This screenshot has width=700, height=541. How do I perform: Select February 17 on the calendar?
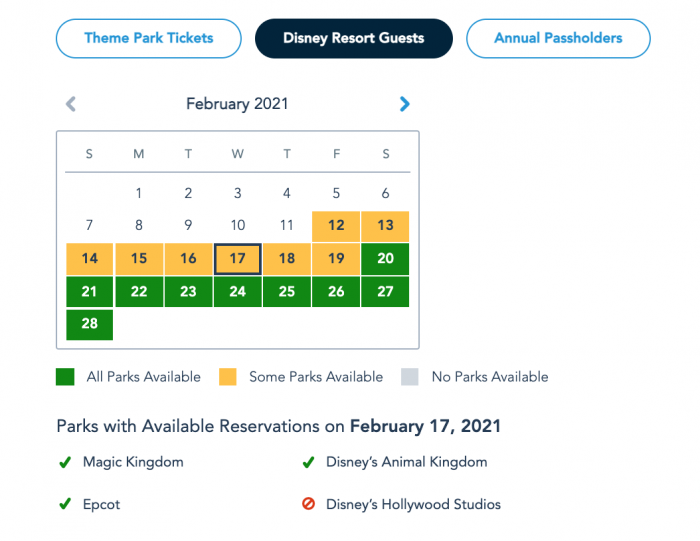click(238, 259)
